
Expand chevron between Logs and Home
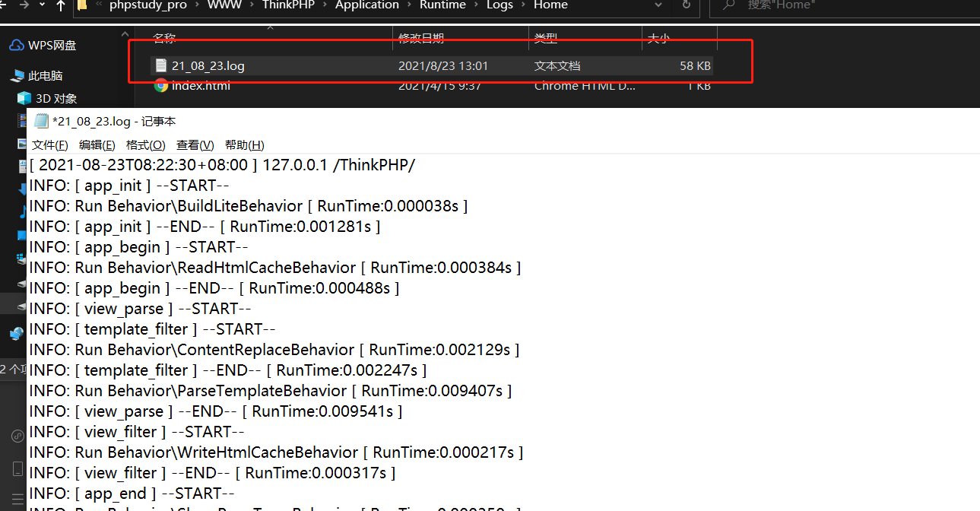(524, 5)
